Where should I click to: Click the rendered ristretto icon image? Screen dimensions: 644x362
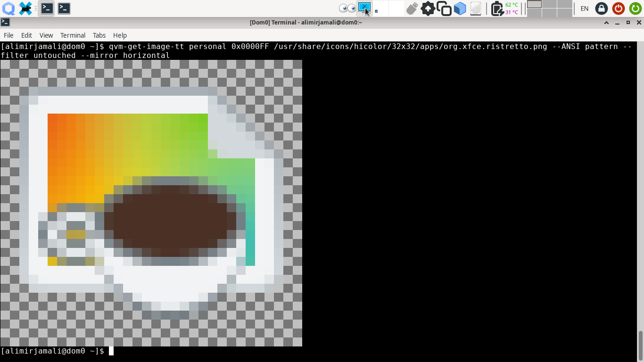[151, 203]
